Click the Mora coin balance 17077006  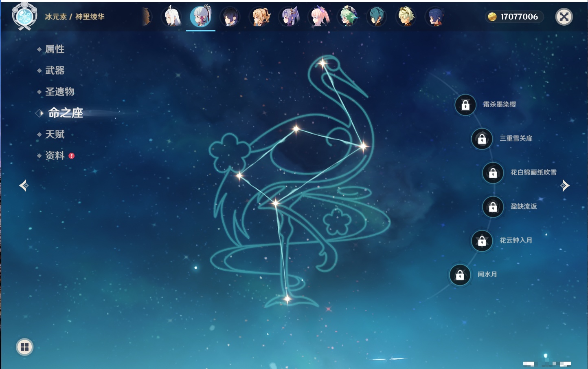click(x=514, y=17)
